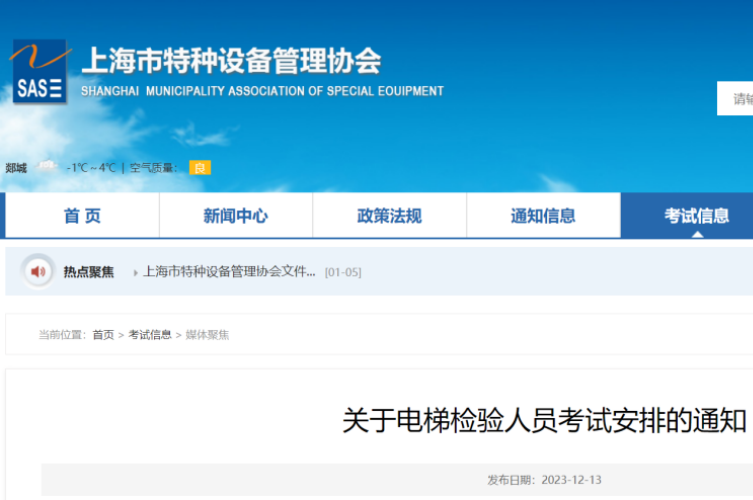Click the 媒体聚焦 breadcrumb item
Viewport: 753px width, 500px height.
tap(207, 335)
